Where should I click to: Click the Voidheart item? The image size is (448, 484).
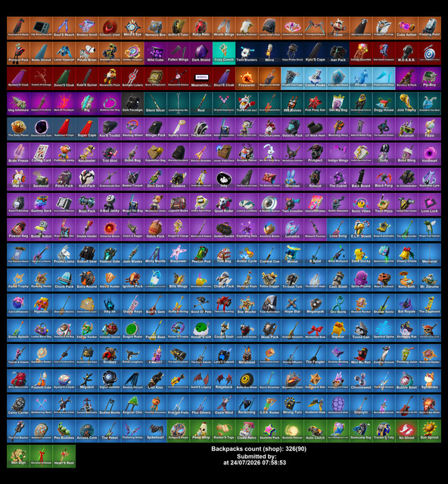pos(430,154)
